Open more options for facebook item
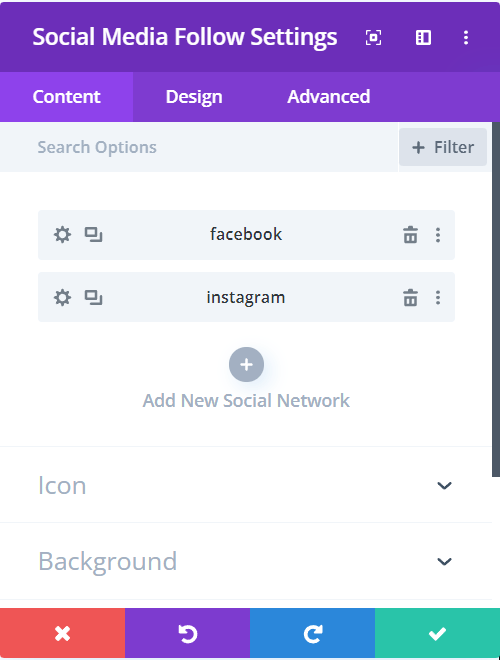 438,235
